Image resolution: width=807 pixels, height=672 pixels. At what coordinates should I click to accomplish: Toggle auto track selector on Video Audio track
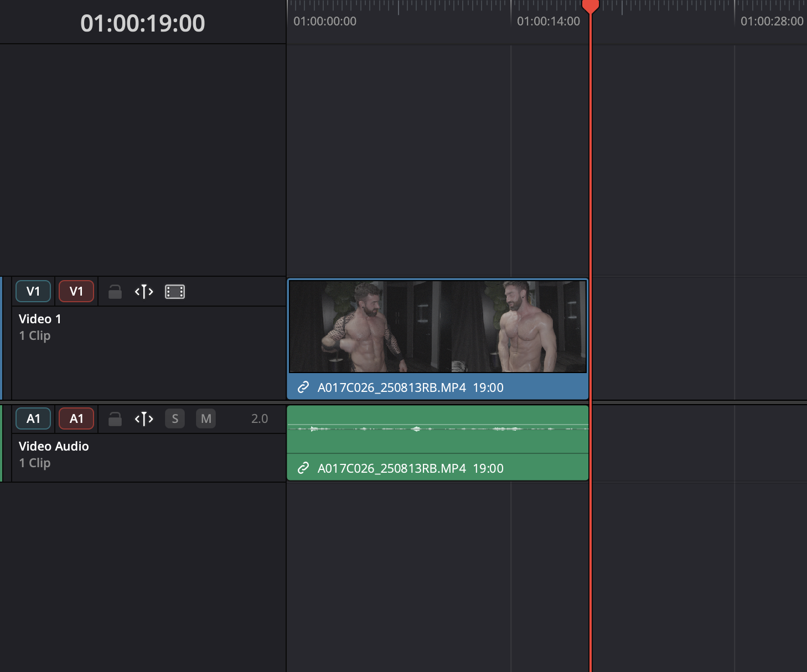[144, 419]
